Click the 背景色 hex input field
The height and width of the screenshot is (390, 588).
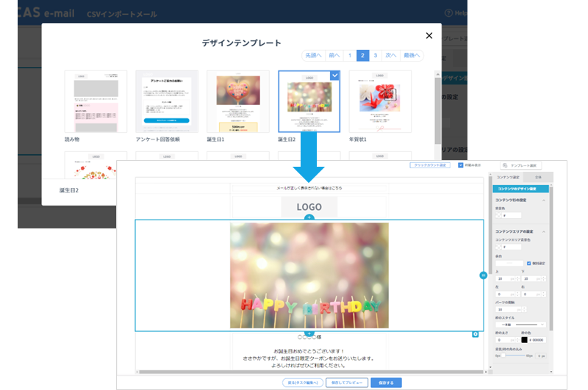pos(512,215)
